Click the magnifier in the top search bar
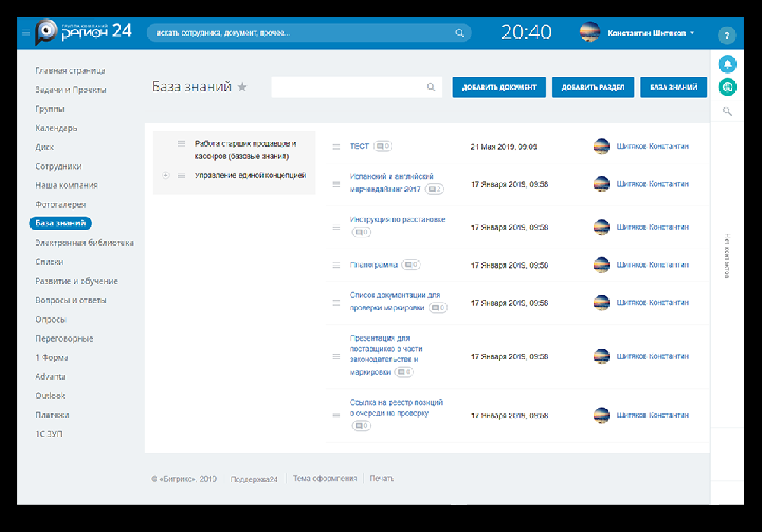 (x=460, y=33)
